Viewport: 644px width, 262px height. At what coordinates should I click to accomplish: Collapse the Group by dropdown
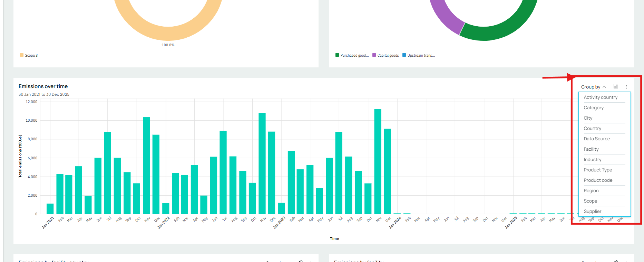pos(593,87)
